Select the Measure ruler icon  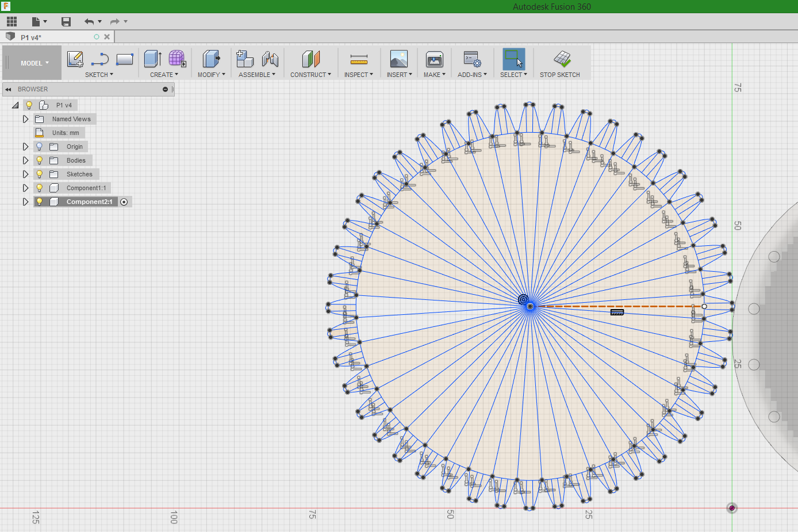pos(359,59)
